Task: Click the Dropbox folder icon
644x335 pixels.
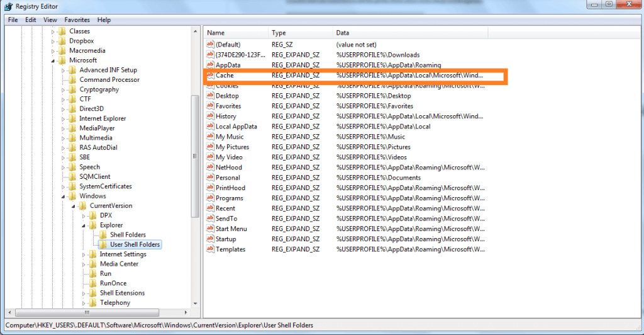Action: pyautogui.click(x=62, y=41)
